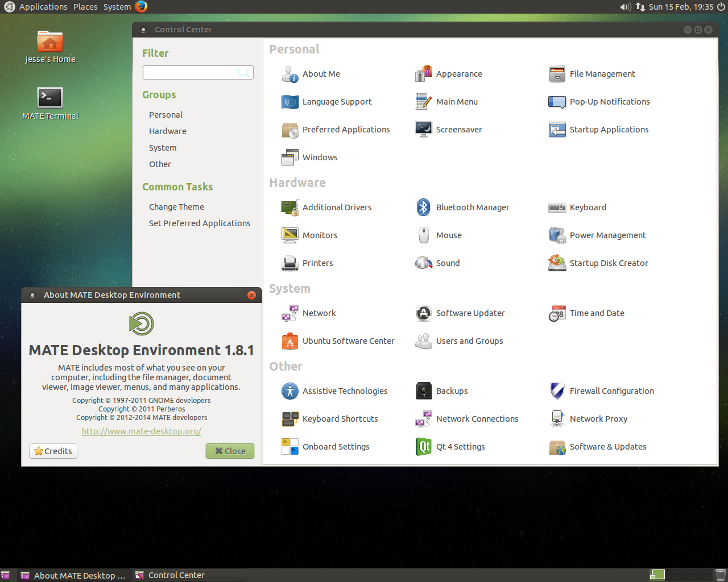Image resolution: width=728 pixels, height=582 pixels.
Task: Open the System menu in the top panel
Action: click(117, 7)
